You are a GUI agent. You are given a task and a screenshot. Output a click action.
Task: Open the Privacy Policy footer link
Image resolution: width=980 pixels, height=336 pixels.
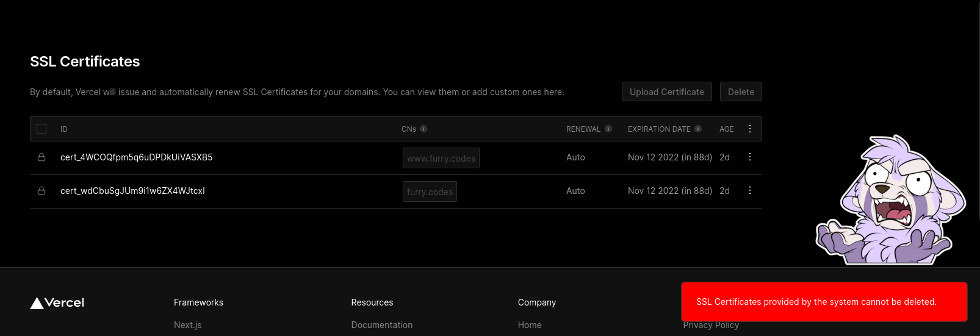(711, 326)
